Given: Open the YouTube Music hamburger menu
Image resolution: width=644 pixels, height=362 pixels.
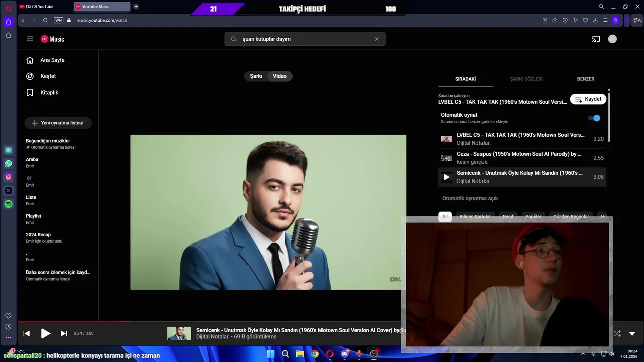Looking at the screenshot, I should 30,39.
